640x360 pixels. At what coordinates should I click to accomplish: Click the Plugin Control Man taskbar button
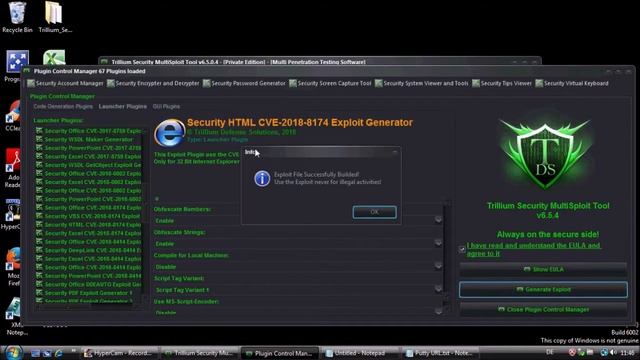280,353
